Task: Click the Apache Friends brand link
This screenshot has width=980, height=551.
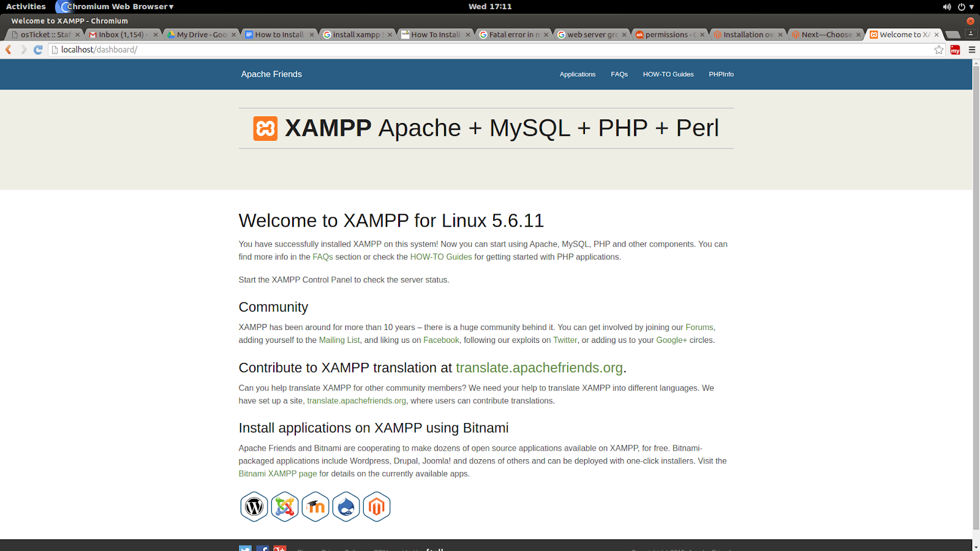Action: tap(271, 74)
